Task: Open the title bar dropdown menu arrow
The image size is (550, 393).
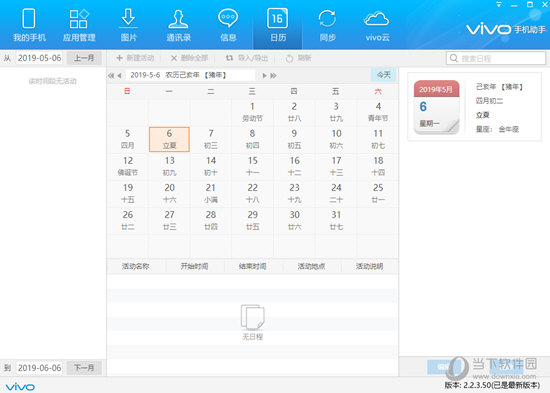Action: (x=499, y=5)
